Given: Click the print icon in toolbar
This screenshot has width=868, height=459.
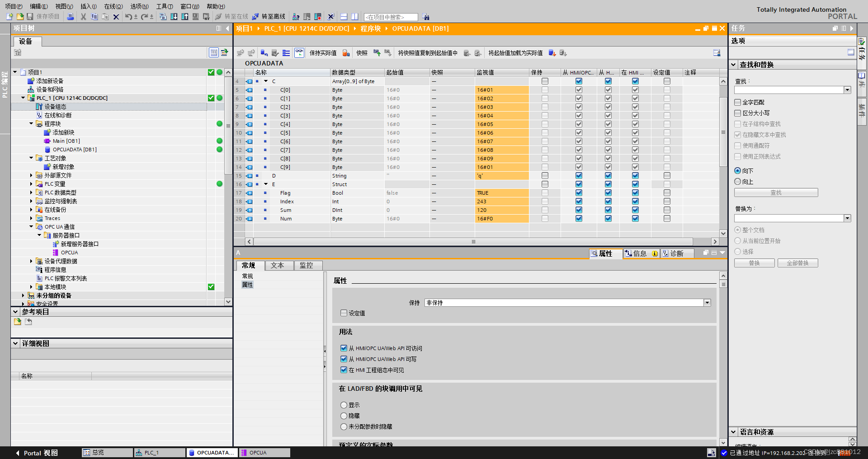Looking at the screenshot, I should point(70,17).
